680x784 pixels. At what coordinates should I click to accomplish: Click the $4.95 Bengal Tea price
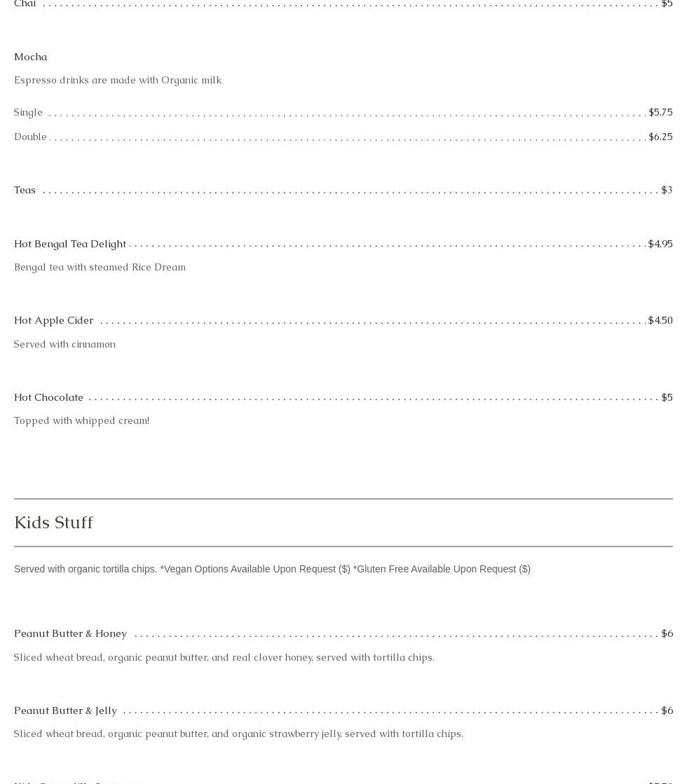660,244
